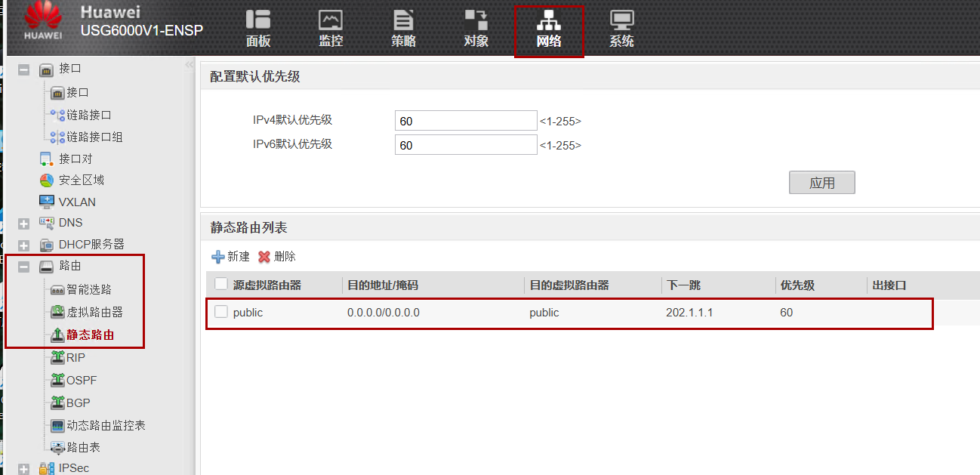Collapse the 接口 tree node
Screen dimensions: 980x475
(23, 69)
